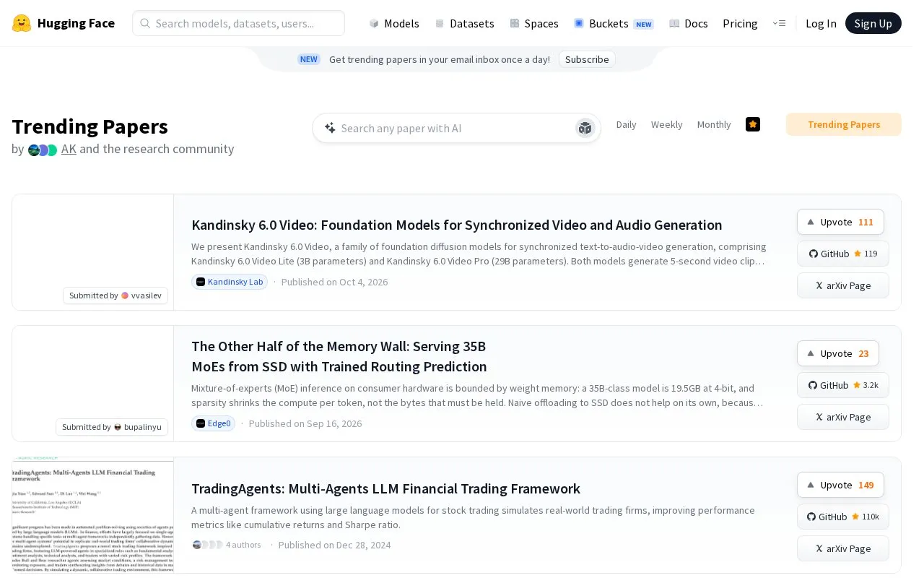This screenshot has width=924, height=578.
Task: Click the Search any paper with AI field
Action: (456, 128)
